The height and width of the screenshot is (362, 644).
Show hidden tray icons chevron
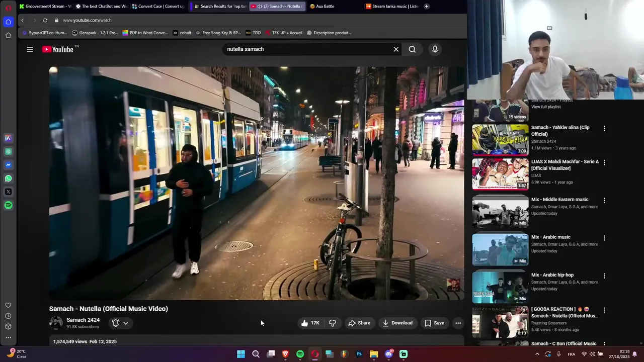[x=537, y=354]
